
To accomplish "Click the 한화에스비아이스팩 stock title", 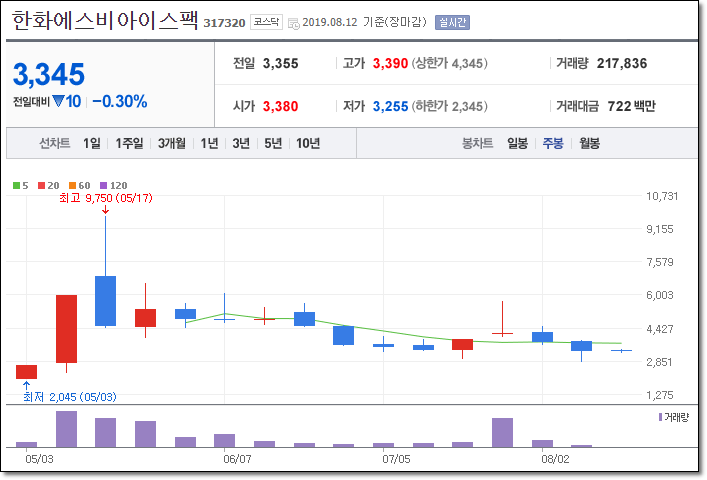I will 105,20.
